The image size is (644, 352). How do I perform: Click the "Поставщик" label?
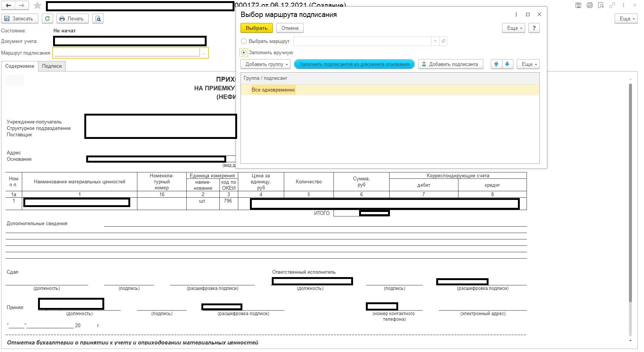[20, 135]
